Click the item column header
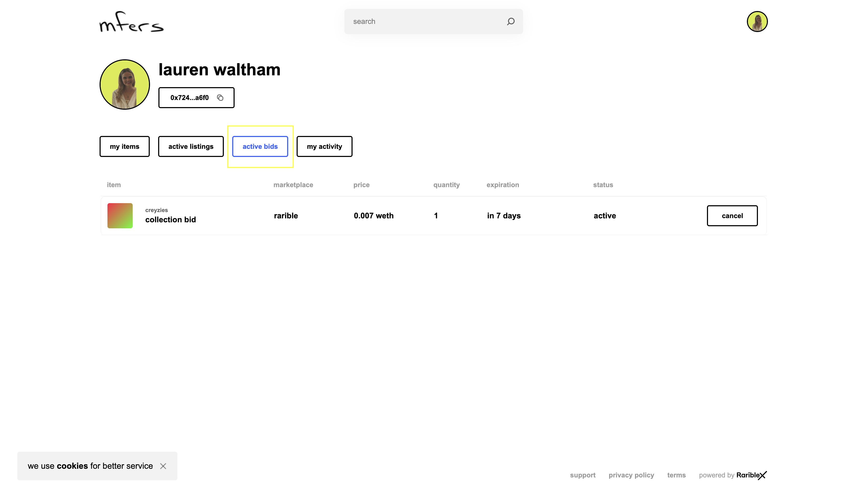This screenshot has height=495, width=868. [x=114, y=185]
